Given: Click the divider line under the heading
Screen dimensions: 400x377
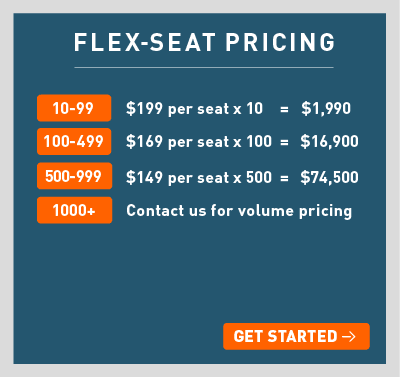Looking at the screenshot, I should 204,67.
